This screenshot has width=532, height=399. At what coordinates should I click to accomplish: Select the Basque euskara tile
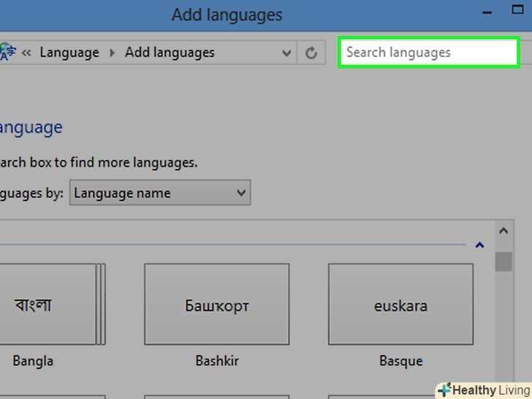point(400,304)
